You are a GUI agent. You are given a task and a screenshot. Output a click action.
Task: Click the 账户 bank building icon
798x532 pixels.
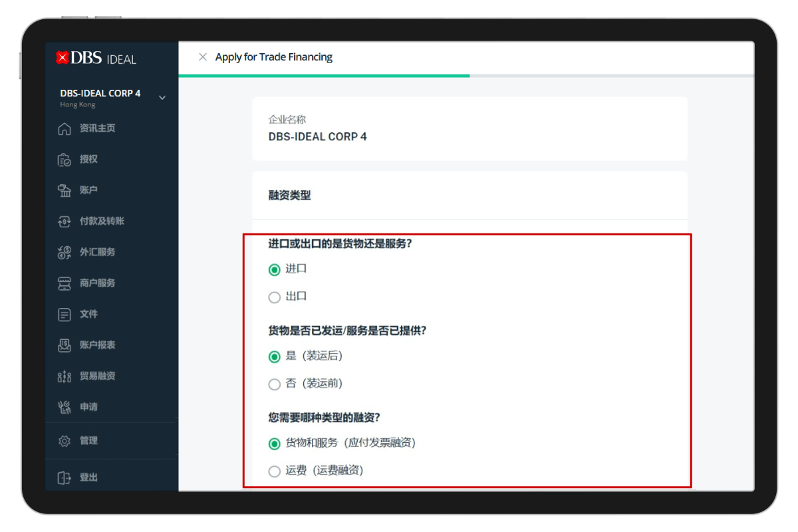65,190
